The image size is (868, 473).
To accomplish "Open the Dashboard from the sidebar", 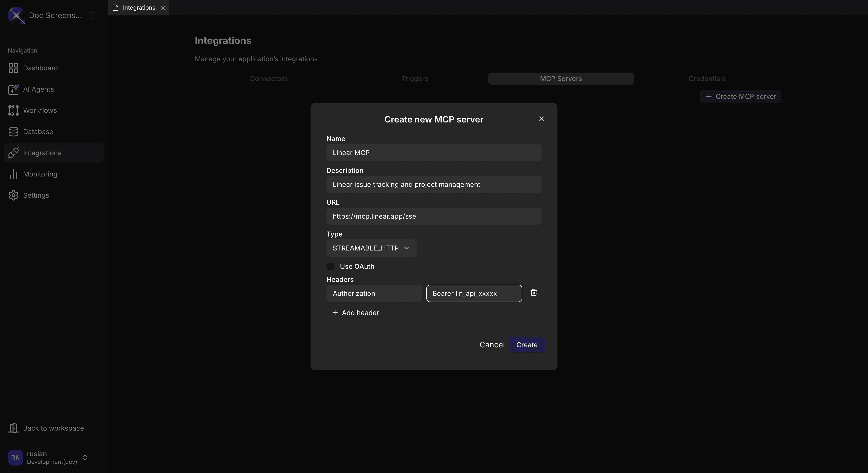I will (x=40, y=68).
